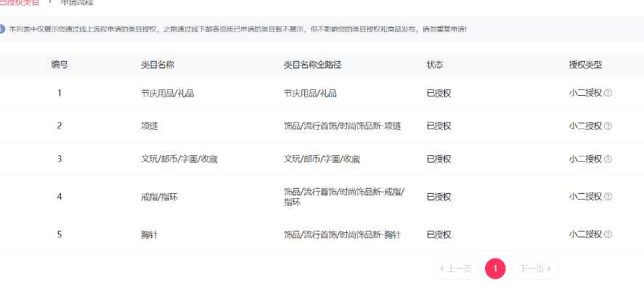Click help icon in 戒指/指环 row
The height and width of the screenshot is (307, 644).
coord(608,197)
